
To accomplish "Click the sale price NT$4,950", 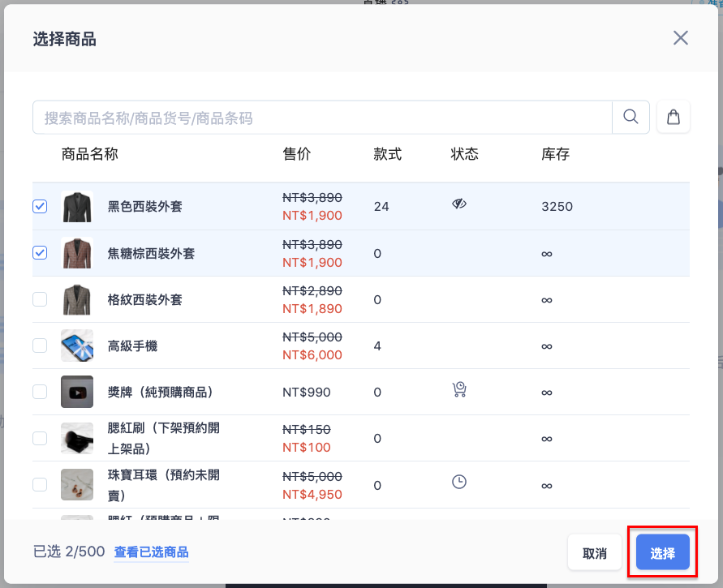I will (312, 495).
